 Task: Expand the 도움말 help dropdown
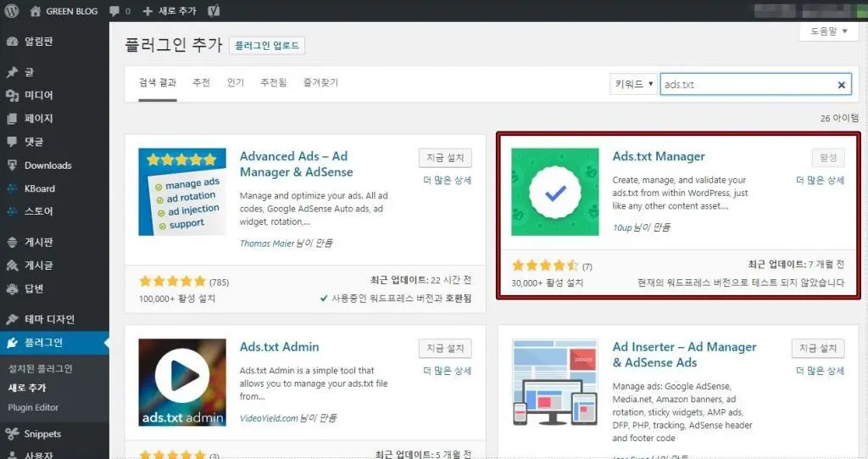828,31
